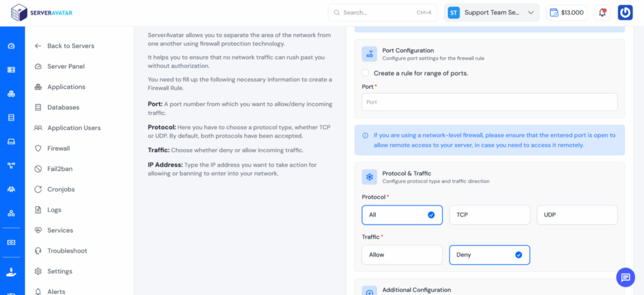
Task: Click the power icon in header
Action: pos(625,13)
